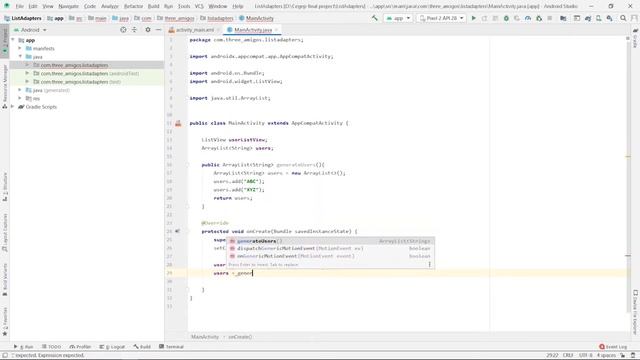Click the Make Project hammer icon
Image resolution: width=640 pixels, height=360 pixels.
[x=375, y=18]
